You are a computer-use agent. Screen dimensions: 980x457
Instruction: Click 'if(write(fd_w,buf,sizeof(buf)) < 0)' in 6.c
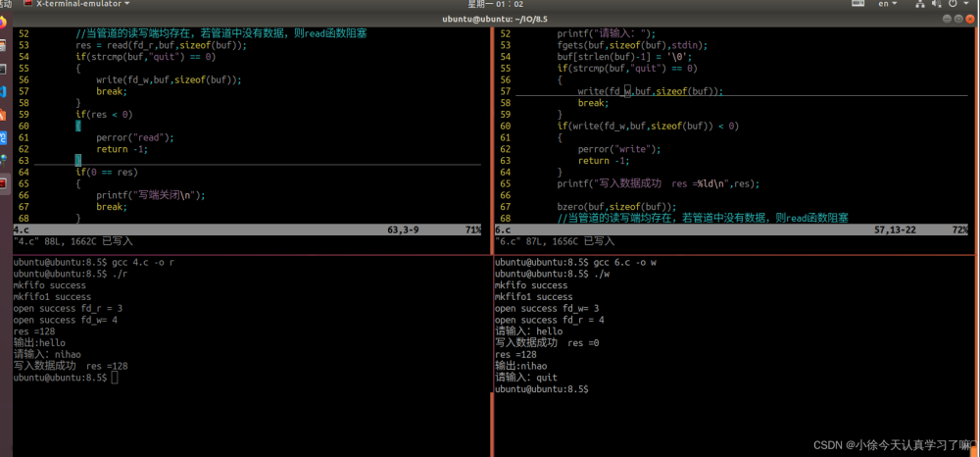click(x=648, y=127)
